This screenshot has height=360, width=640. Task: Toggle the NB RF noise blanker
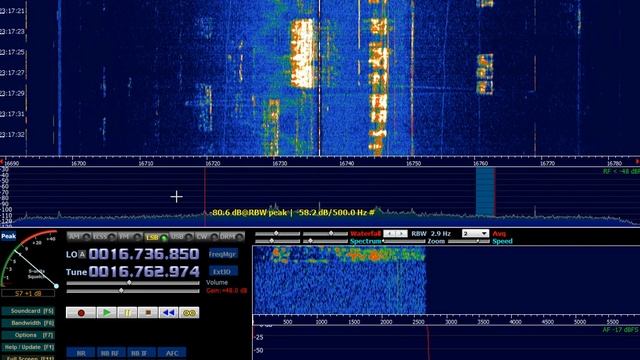[x=111, y=353]
